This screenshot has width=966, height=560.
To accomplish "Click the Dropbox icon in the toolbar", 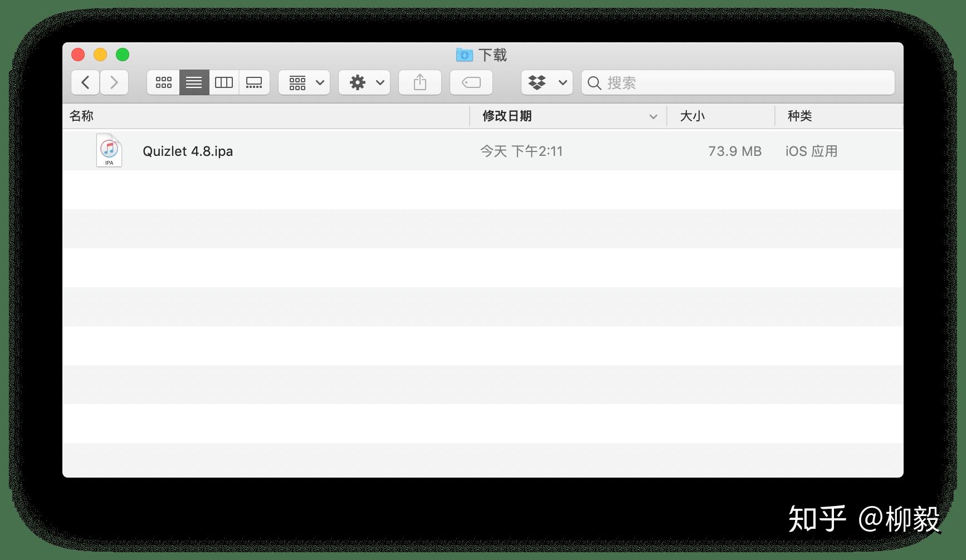I will coord(538,82).
